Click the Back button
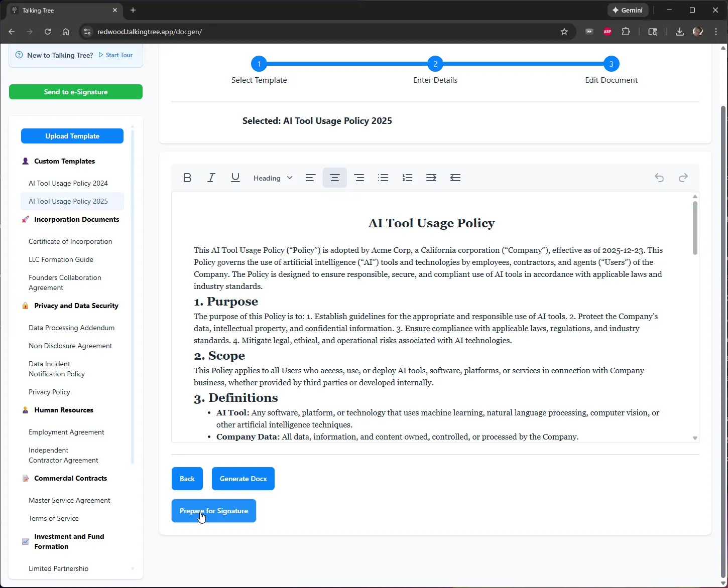Image resolution: width=728 pixels, height=588 pixels. pyautogui.click(x=187, y=479)
